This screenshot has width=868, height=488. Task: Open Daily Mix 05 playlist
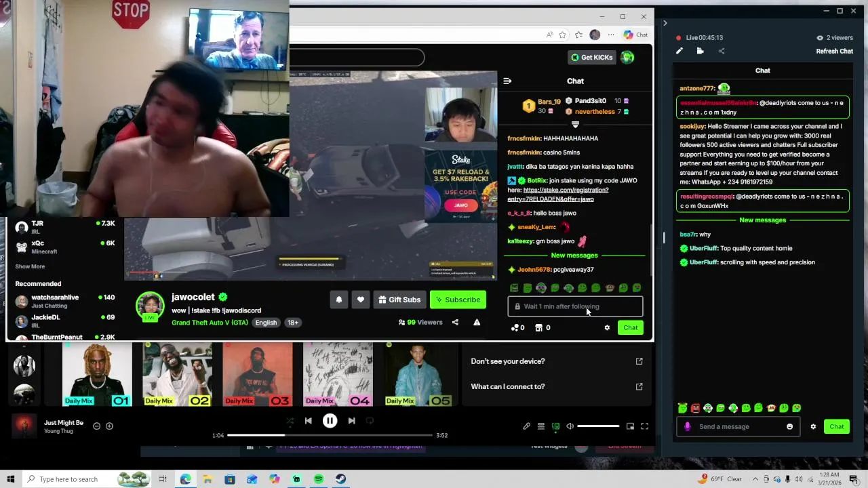[x=418, y=374]
